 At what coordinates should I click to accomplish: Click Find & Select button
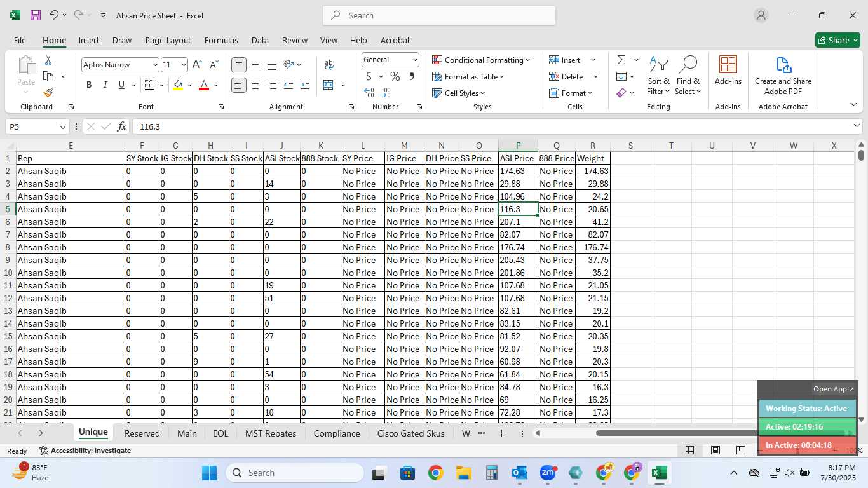688,76
